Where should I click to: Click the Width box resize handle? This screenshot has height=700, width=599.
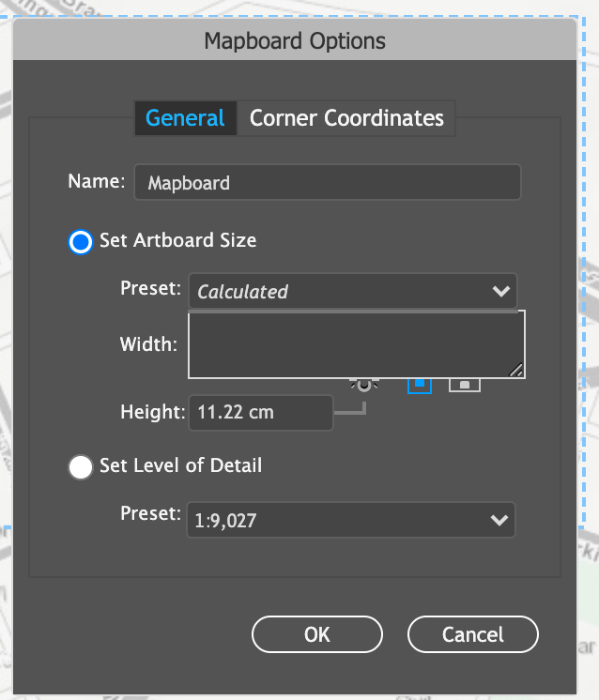coord(516,371)
